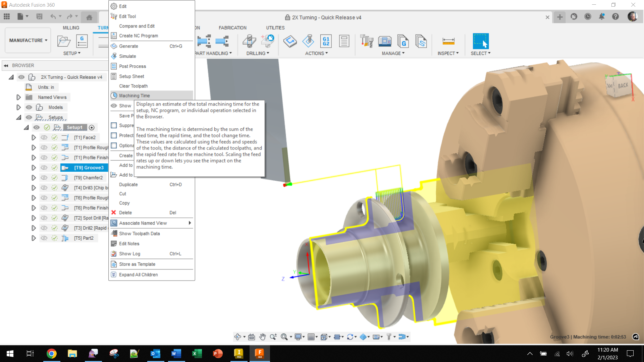Image resolution: width=644 pixels, height=362 pixels.
Task: Click the Measure tool under INSPECT
Action: click(448, 42)
